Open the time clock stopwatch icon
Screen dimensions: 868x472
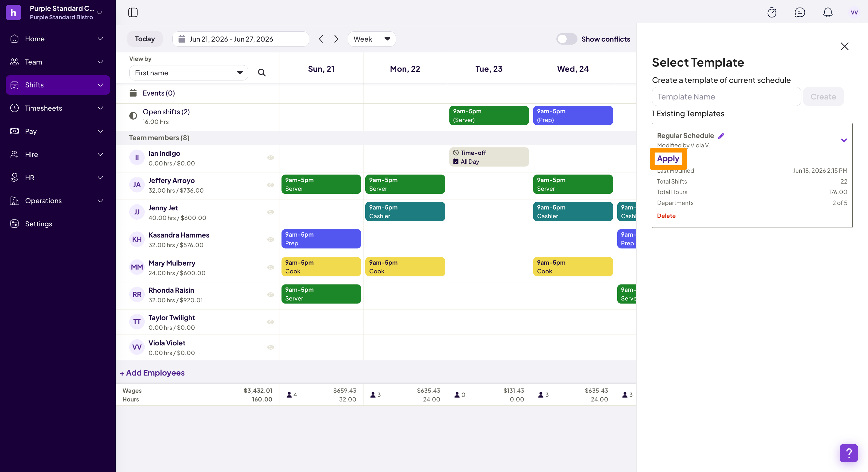(x=772, y=12)
